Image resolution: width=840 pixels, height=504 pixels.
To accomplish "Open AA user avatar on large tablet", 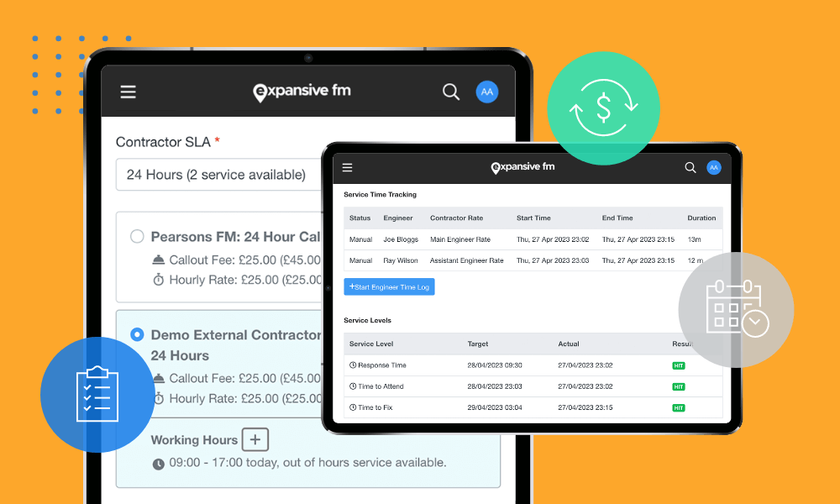I will pos(487,92).
